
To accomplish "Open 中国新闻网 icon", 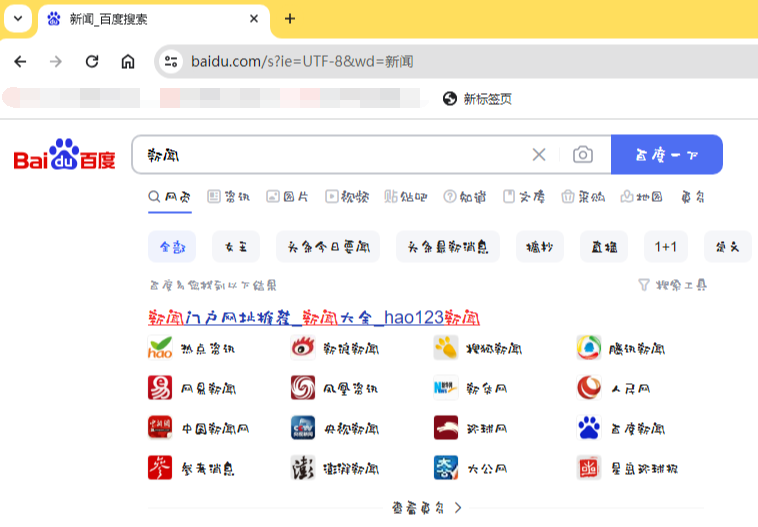I will click(160, 428).
